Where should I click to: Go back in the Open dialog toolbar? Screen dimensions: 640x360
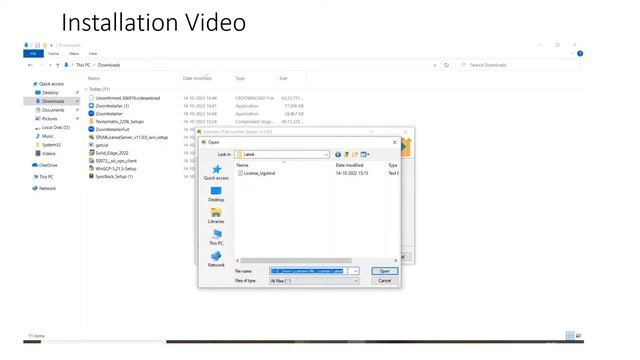(338, 155)
